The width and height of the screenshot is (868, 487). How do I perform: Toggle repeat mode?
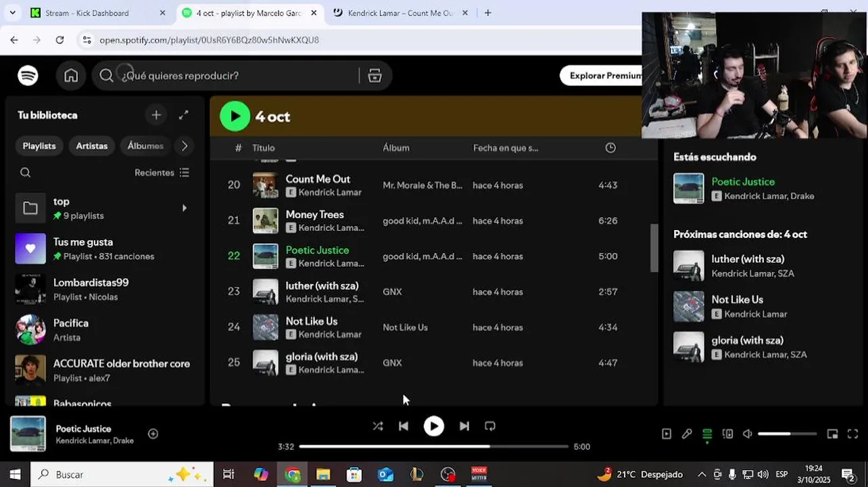point(490,426)
